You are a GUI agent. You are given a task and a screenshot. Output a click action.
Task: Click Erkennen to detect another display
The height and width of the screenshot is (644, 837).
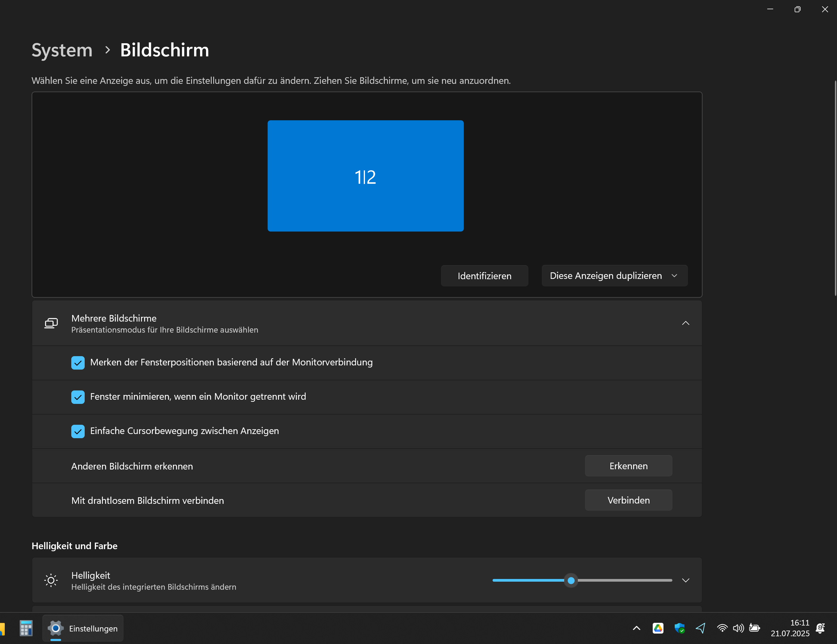(628, 466)
